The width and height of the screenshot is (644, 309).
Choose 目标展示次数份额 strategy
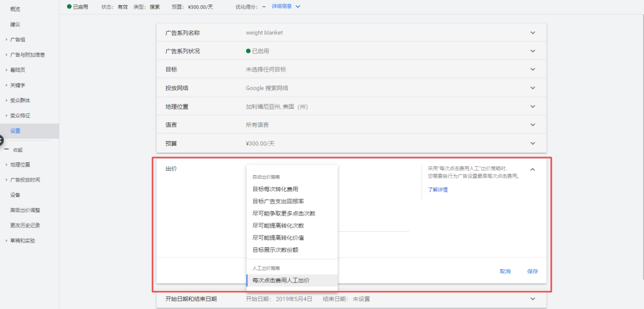point(275,250)
